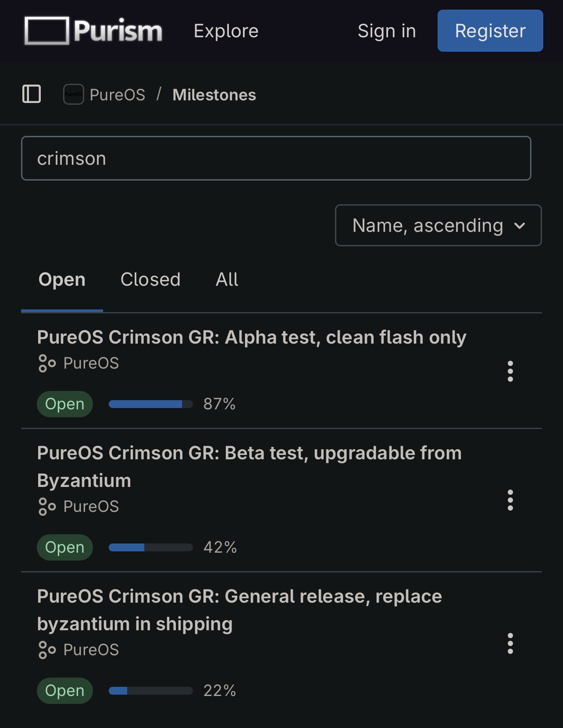The height and width of the screenshot is (728, 563).
Task: Open the Purism logo homepage
Action: pos(93,31)
